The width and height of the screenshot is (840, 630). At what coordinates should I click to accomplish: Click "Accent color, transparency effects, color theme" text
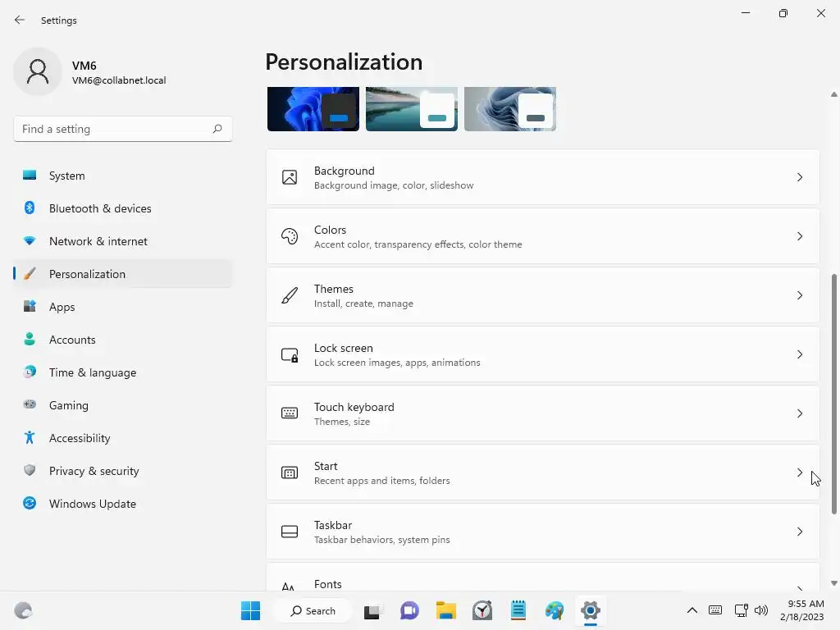(418, 244)
